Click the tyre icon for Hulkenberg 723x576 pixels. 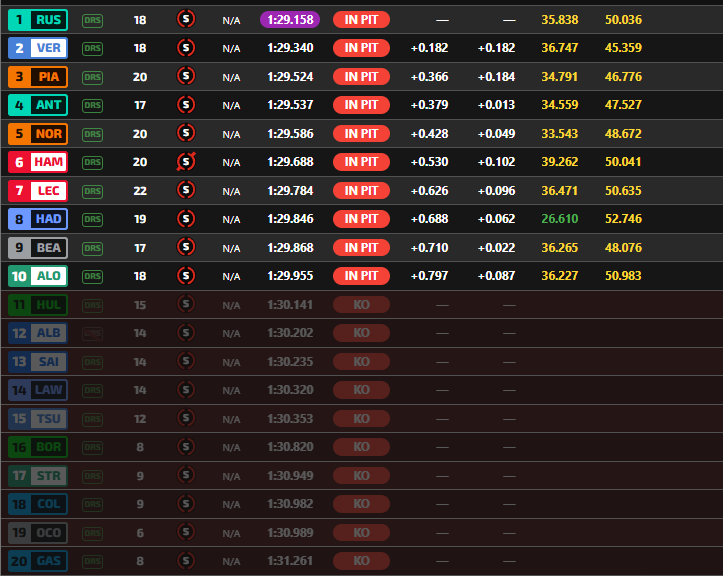[x=185, y=305]
